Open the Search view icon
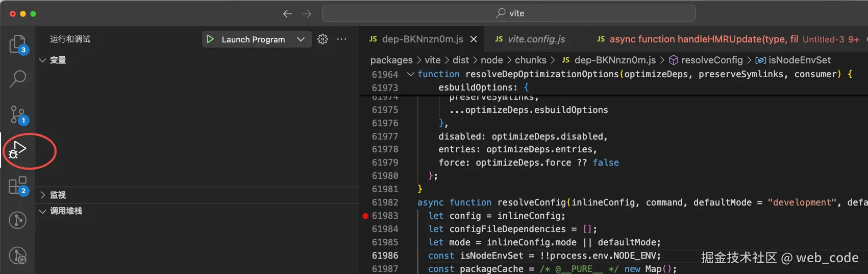Image resolution: width=868 pixels, height=274 pixels. coord(17,79)
